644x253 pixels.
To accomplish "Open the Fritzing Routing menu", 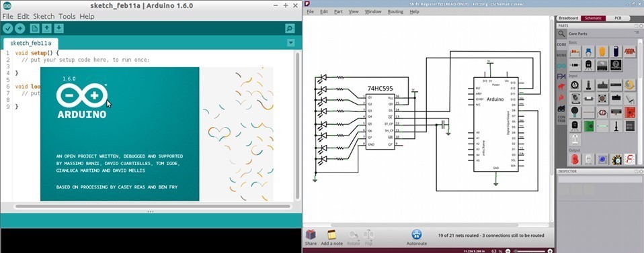I will pyautogui.click(x=395, y=11).
